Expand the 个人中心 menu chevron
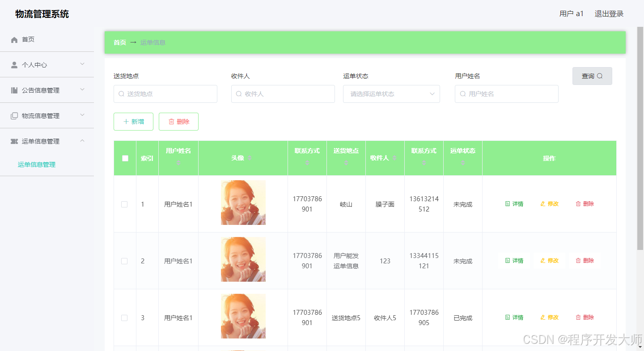Image resolution: width=644 pixels, height=351 pixels. pos(82,64)
